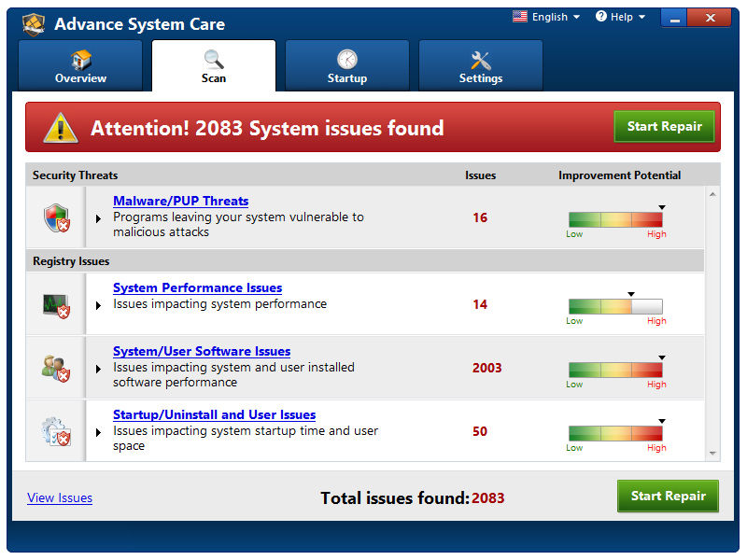
Task: Click the total issues found 2083 value
Action: coord(487,497)
